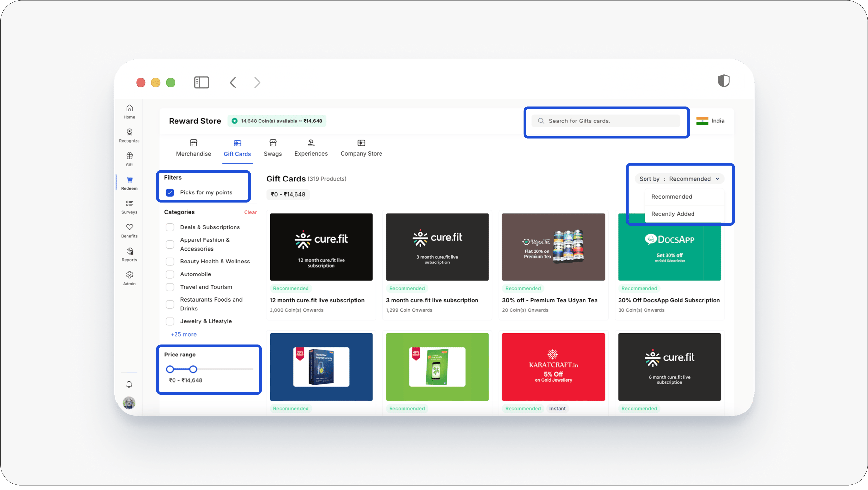Click the 1,299 Coin Onwards price text
868x490 pixels.
(409, 310)
